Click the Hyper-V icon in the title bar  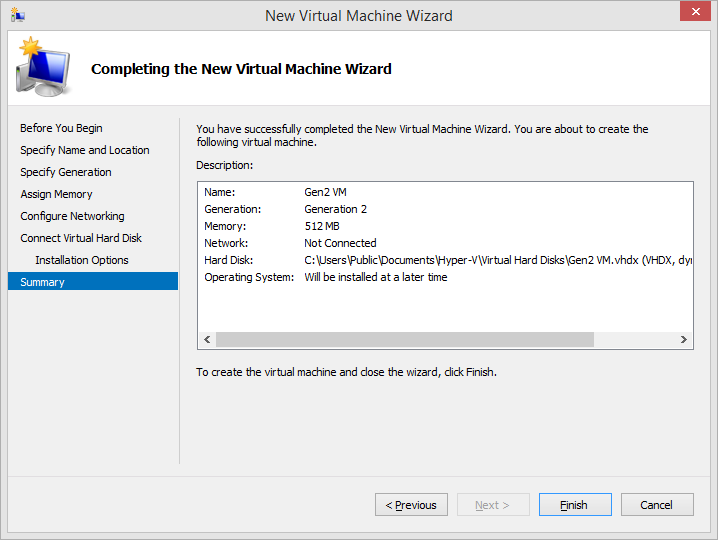[17, 15]
